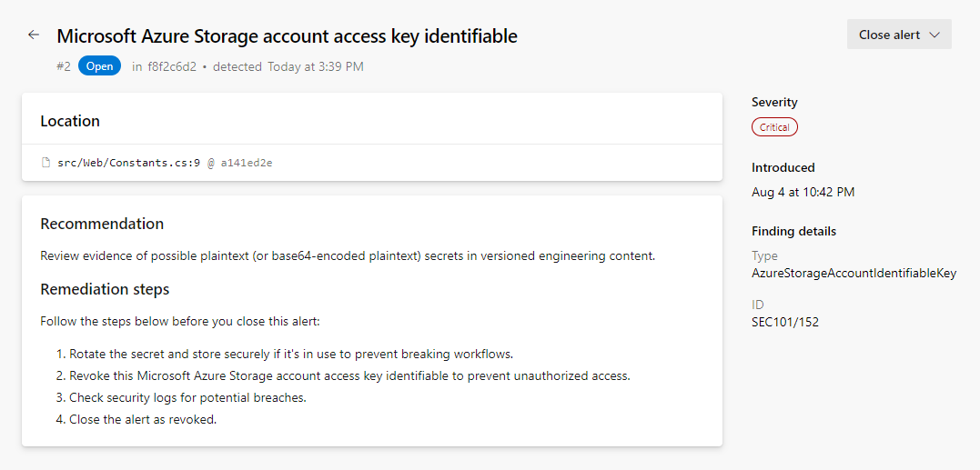The image size is (980, 470).
Task: Select the alert number #2
Action: click(x=63, y=66)
